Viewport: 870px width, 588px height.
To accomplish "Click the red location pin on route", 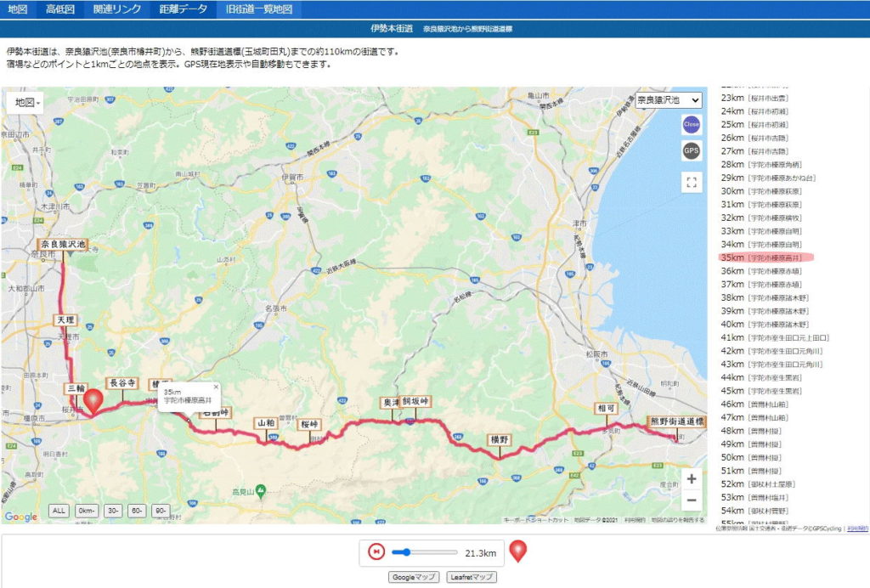I will 93,399.
